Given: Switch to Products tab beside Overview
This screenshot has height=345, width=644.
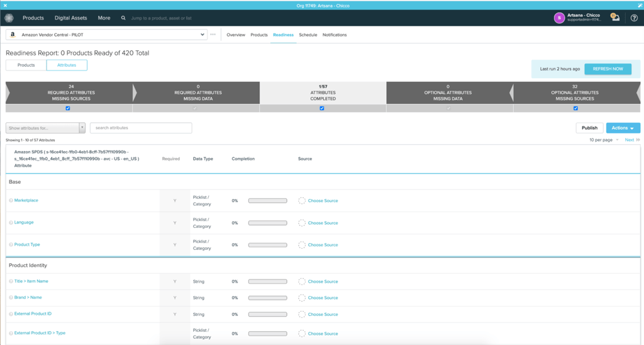Looking at the screenshot, I should coord(258,35).
